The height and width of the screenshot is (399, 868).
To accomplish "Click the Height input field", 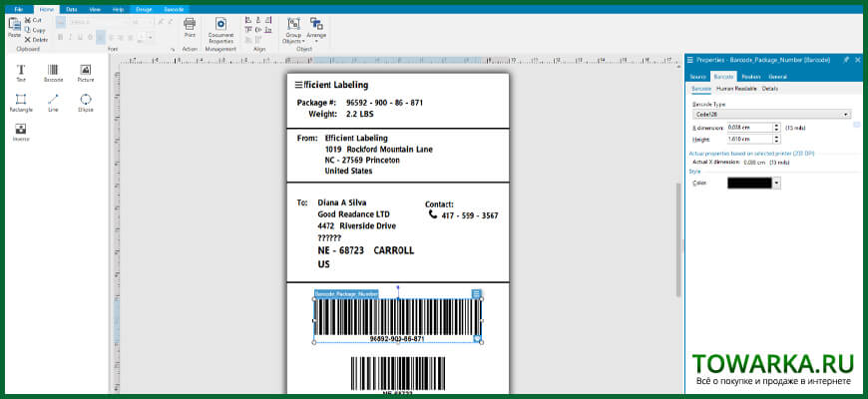I will click(x=749, y=139).
